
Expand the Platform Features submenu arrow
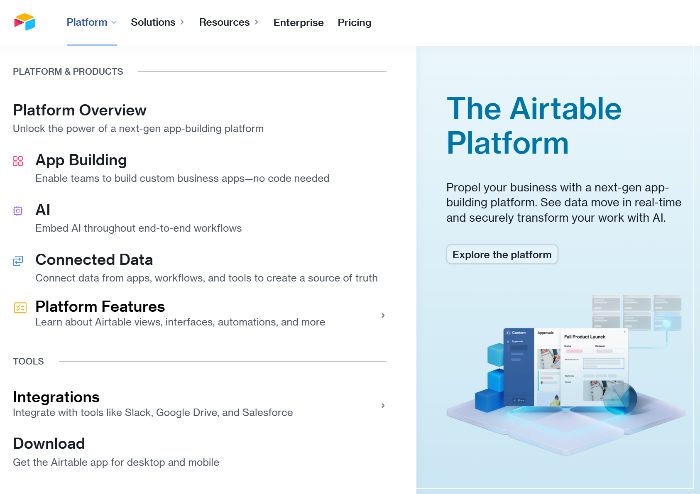point(383,315)
